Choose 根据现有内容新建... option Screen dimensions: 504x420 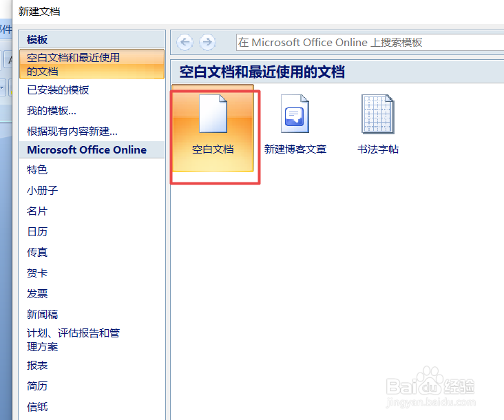click(72, 131)
